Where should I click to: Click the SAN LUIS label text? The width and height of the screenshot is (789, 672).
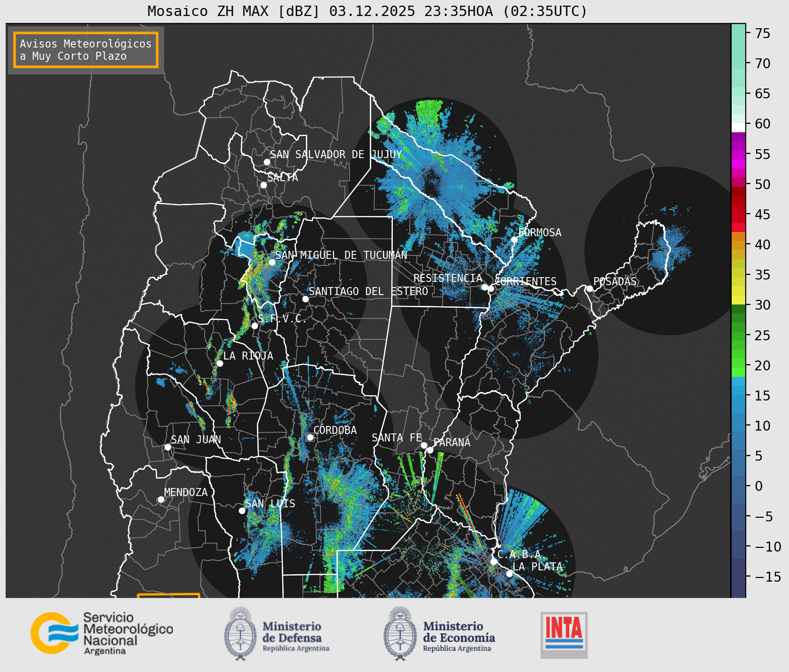pyautogui.click(x=271, y=504)
